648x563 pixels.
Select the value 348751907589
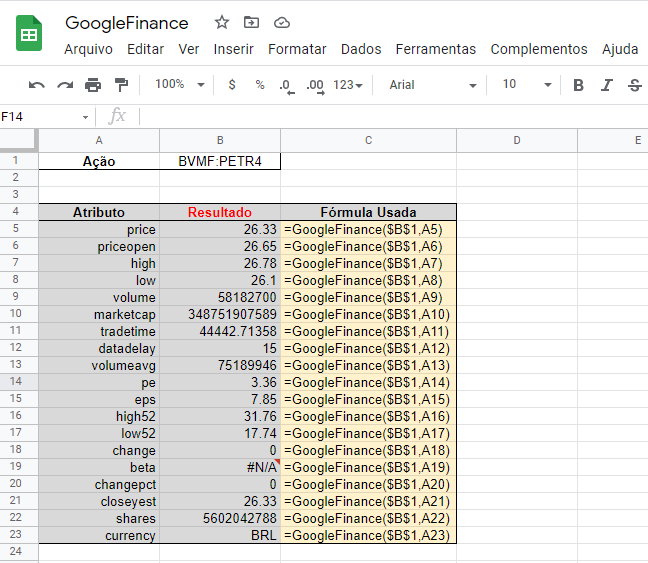(x=220, y=315)
